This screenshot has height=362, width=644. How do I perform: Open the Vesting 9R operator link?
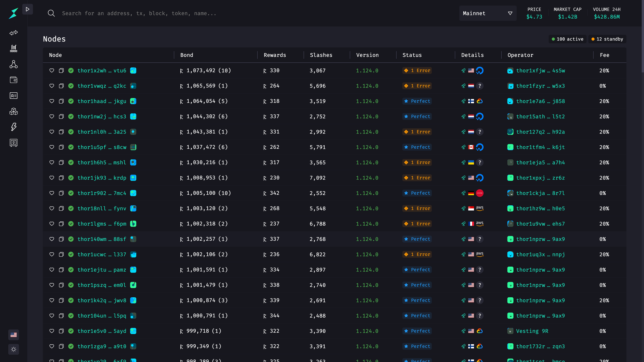pos(532,331)
